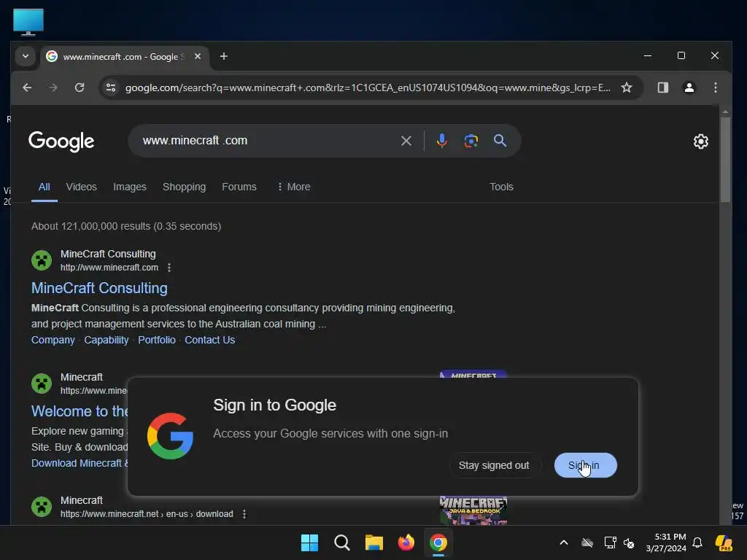Viewport: 747px width, 560px height.
Task: Open the taskbar clock and date
Action: 665,542
